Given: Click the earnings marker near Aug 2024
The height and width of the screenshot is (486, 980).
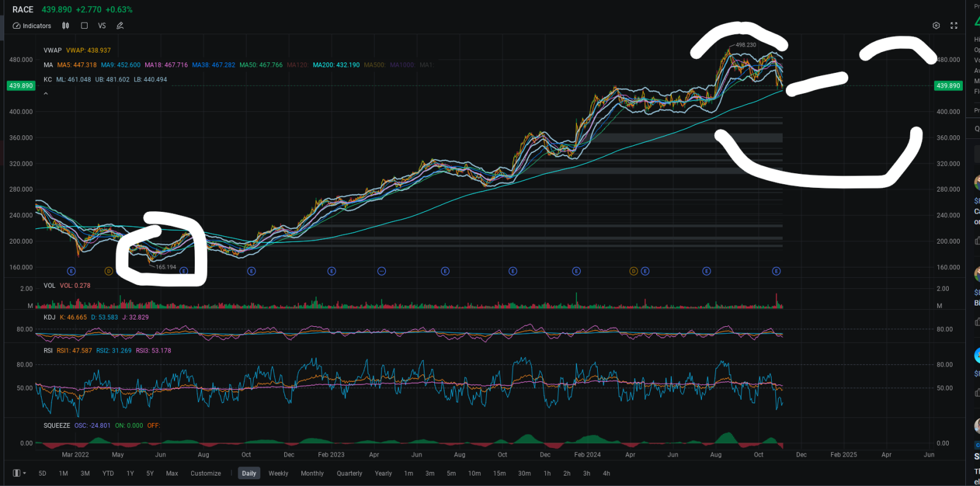Looking at the screenshot, I should pyautogui.click(x=706, y=271).
